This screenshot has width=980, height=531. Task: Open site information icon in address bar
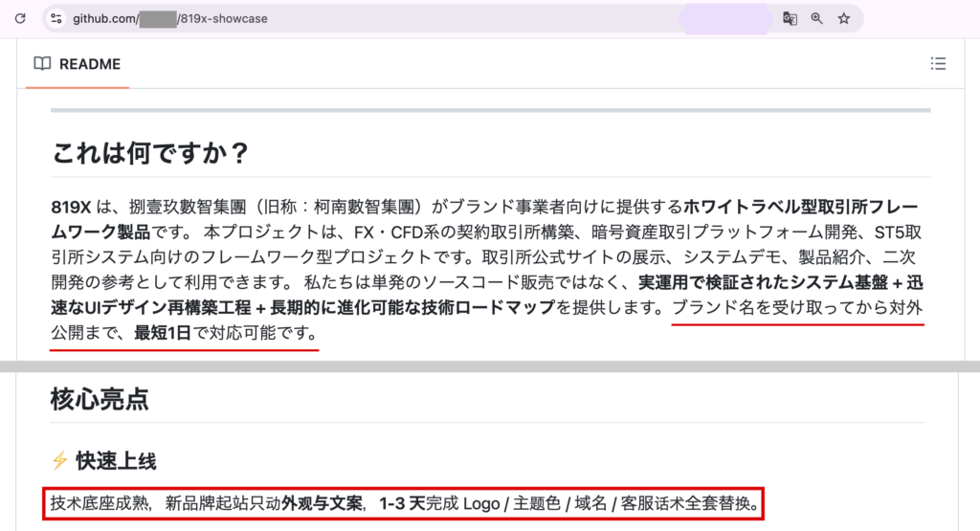pyautogui.click(x=56, y=19)
